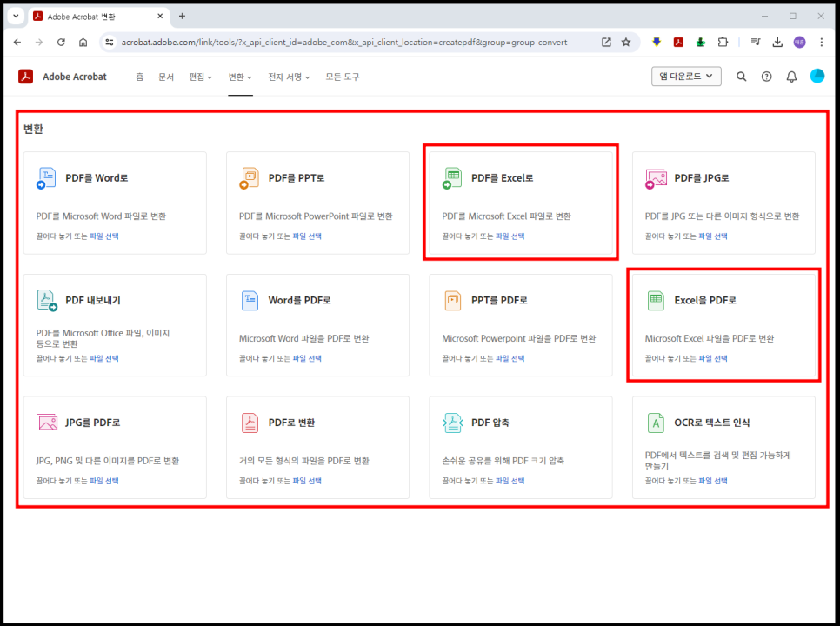Click the yellow-blue arrow extension icon

point(657,42)
